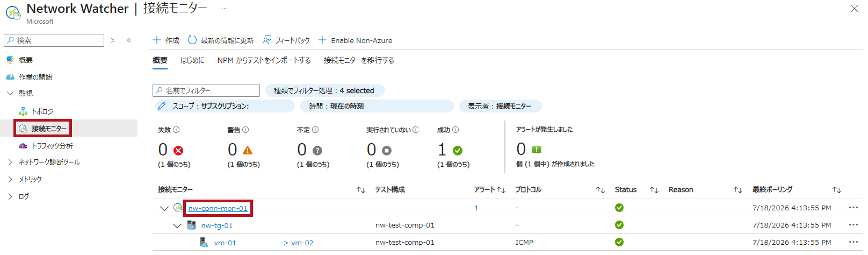Image resolution: width=868 pixels, height=255 pixels.
Task: Click nw-test-comp-01 in the nw-tg-01 row
Action: pyautogui.click(x=405, y=225)
